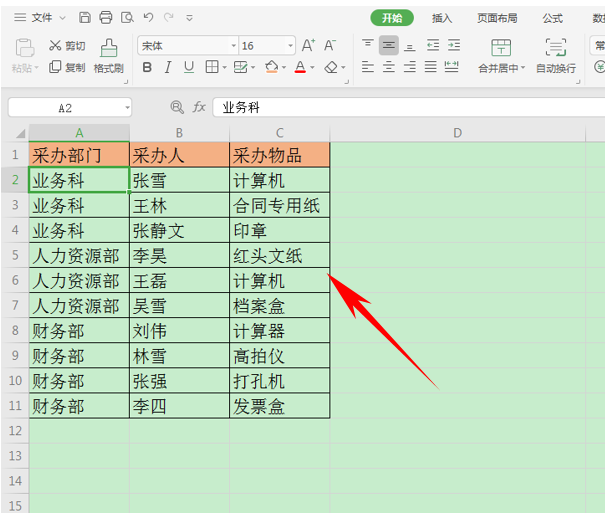Viewport: 605px width, 515px height.
Task: Switch to 页面布局 (Page Layout) tab
Action: [497, 18]
